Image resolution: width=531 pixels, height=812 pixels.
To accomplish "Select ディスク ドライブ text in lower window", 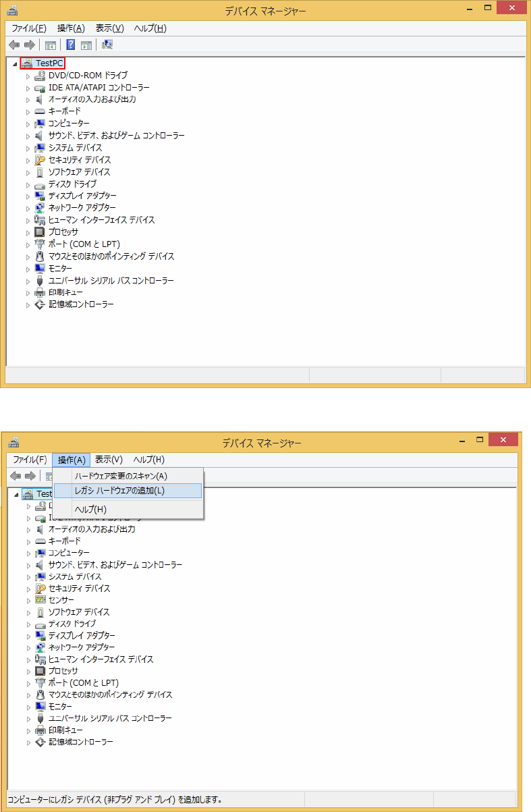I will (x=72, y=624).
